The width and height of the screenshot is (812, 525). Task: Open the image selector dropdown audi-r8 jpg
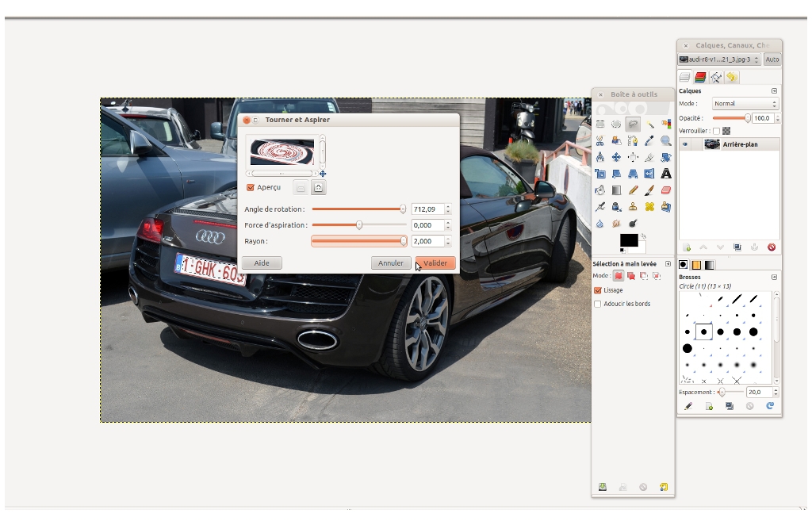pos(719,59)
